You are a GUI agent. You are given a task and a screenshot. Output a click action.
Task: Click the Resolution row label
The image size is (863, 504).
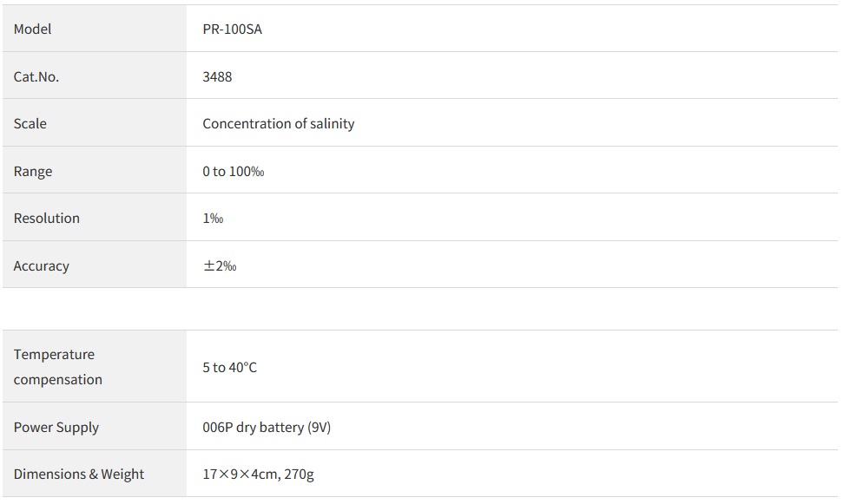pyautogui.click(x=47, y=219)
